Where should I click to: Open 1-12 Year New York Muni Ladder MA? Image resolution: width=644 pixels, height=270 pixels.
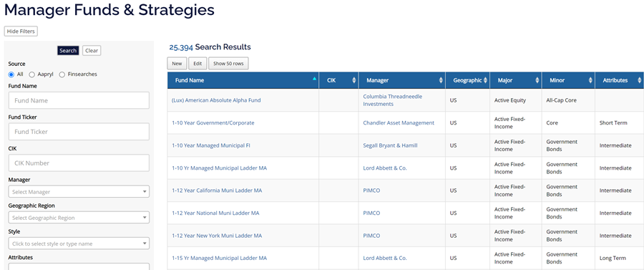coord(217,236)
